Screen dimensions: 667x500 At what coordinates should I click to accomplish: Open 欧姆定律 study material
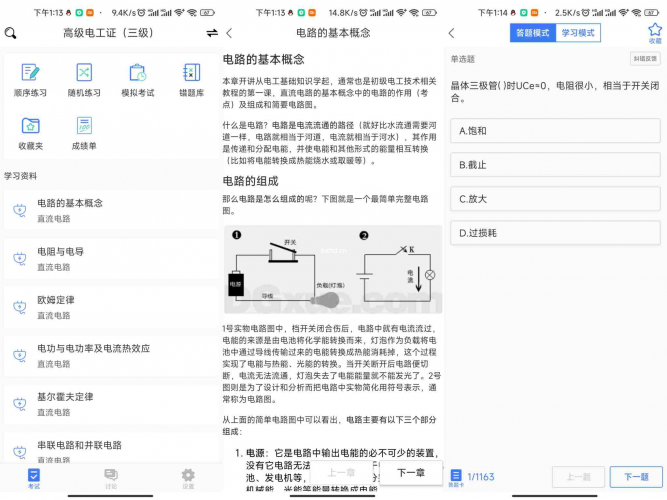pyautogui.click(x=111, y=307)
